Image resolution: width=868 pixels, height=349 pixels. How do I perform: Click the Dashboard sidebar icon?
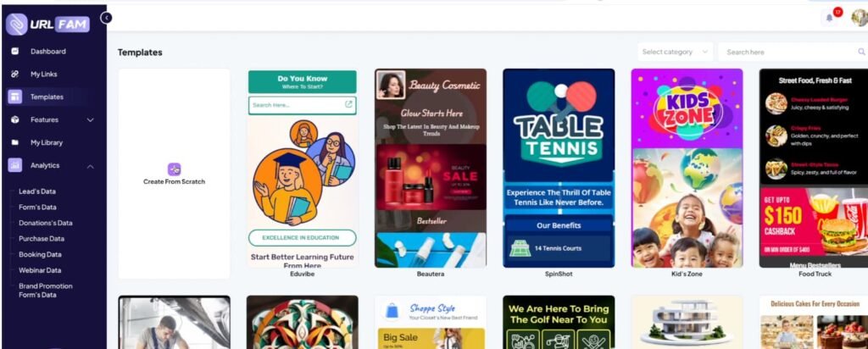[x=15, y=51]
